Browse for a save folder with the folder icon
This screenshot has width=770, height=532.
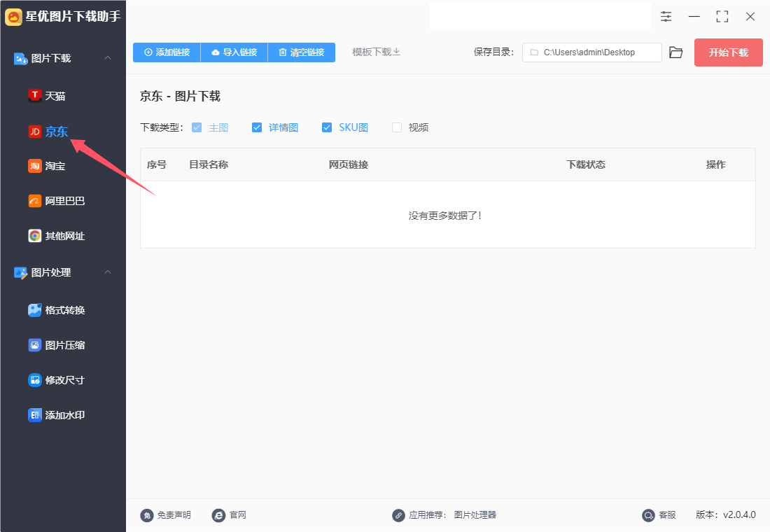coord(676,52)
